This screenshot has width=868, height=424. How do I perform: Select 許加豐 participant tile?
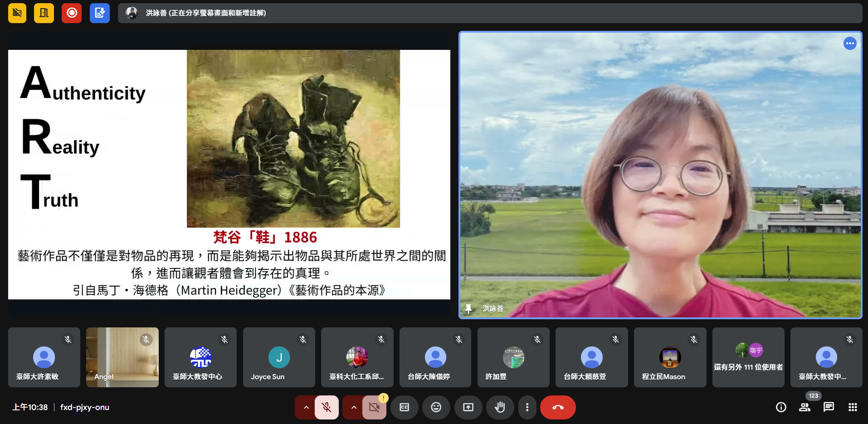coord(513,357)
